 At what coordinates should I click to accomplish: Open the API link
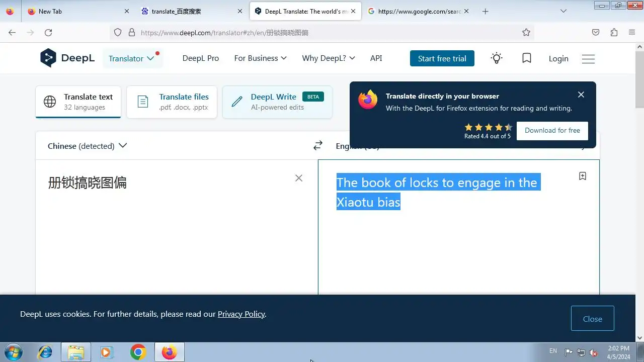(376, 58)
